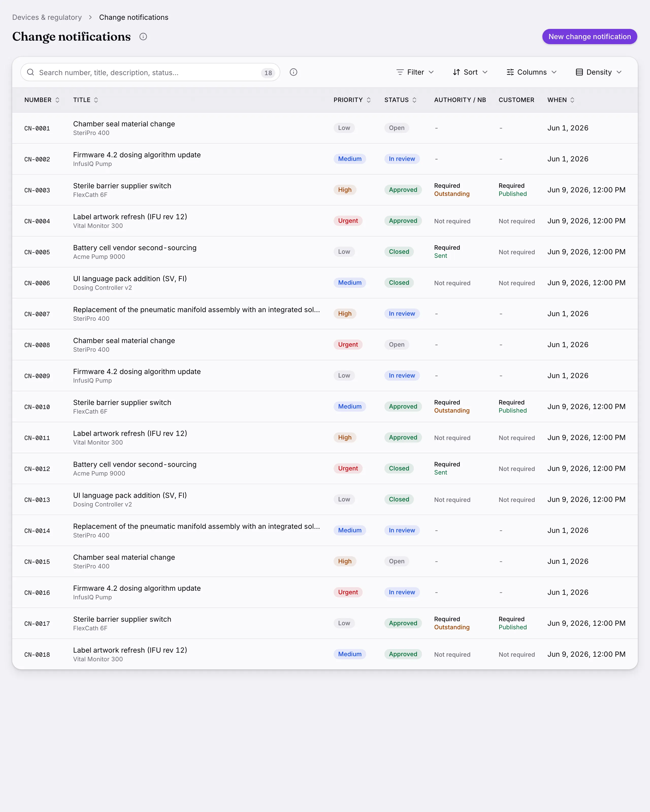Open CN-0007 pneumatic manifold replacement title
Image resolution: width=650 pixels, height=812 pixels.
(x=196, y=310)
